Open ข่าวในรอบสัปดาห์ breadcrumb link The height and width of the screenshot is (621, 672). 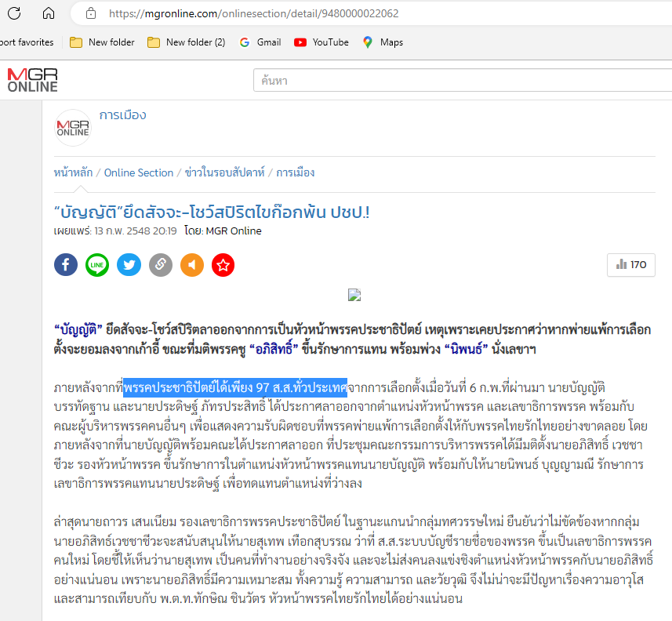[x=225, y=172]
